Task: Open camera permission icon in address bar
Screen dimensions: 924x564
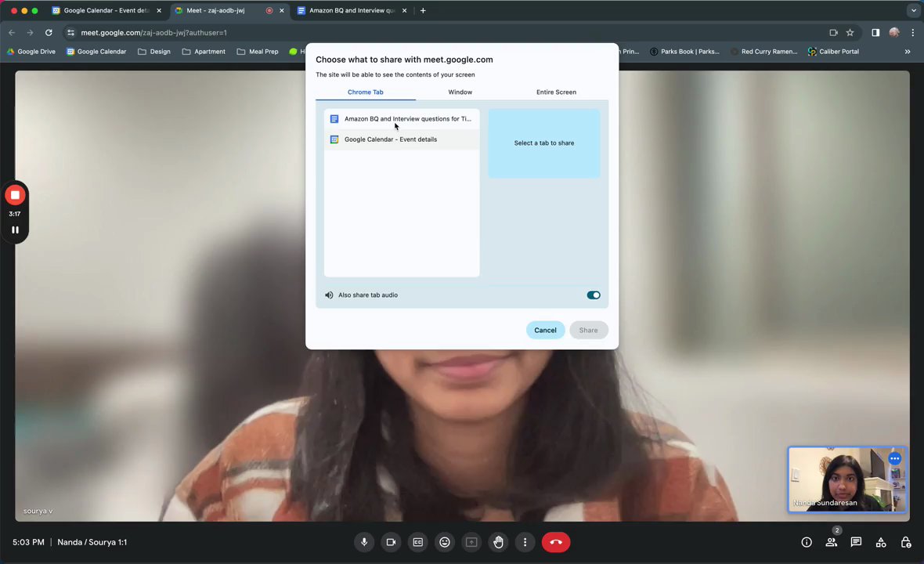Action: pyautogui.click(x=833, y=33)
